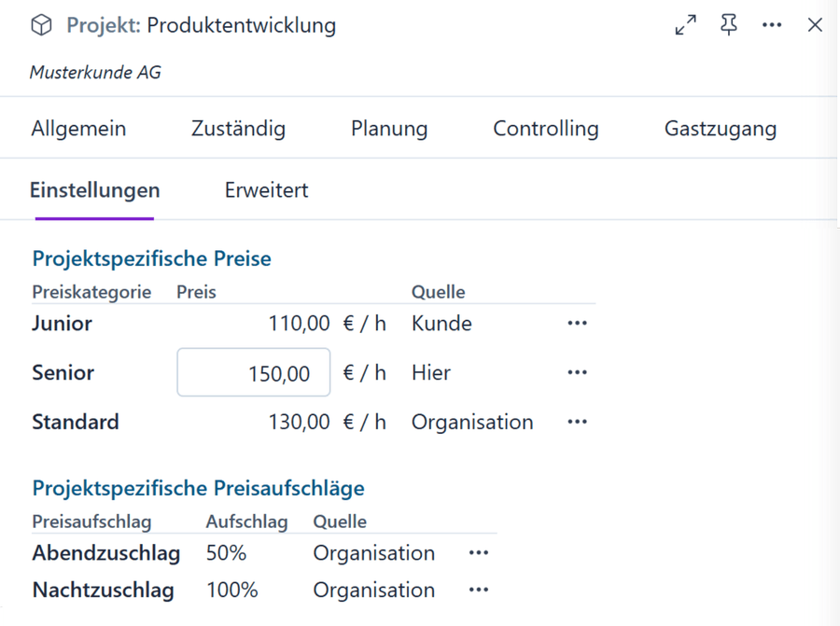This screenshot has width=840, height=626.
Task: Click the 50% Abendzuschlag value
Action: coord(226,553)
